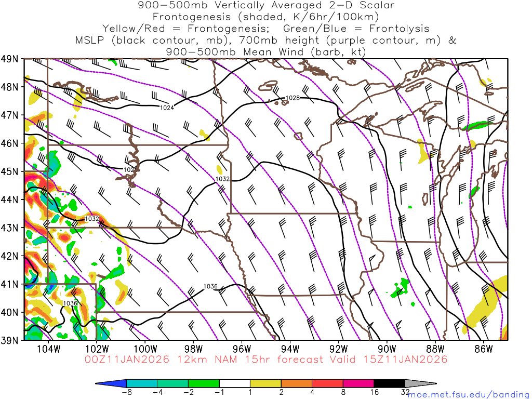Click the black 16 to 32 colorbar segment
This screenshot has height=399, width=532.
point(390,383)
